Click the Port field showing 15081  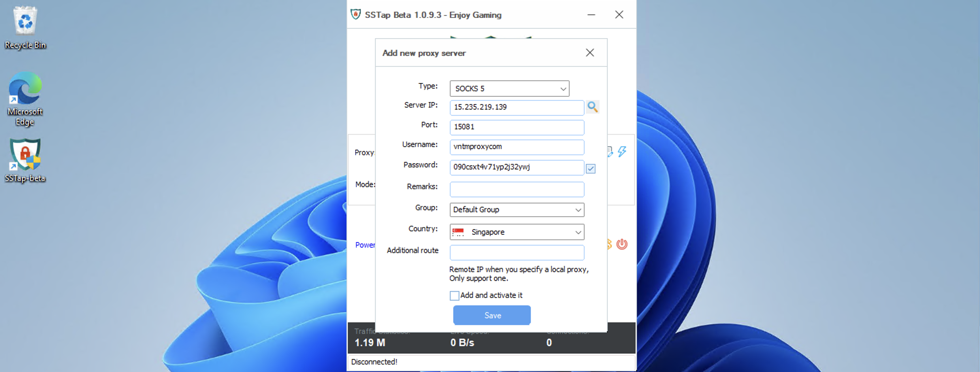[x=517, y=127]
